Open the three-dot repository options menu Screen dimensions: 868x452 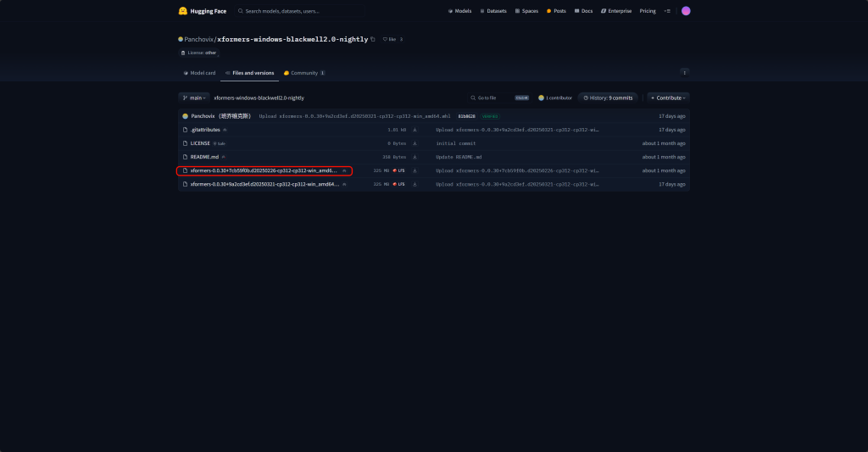click(684, 73)
